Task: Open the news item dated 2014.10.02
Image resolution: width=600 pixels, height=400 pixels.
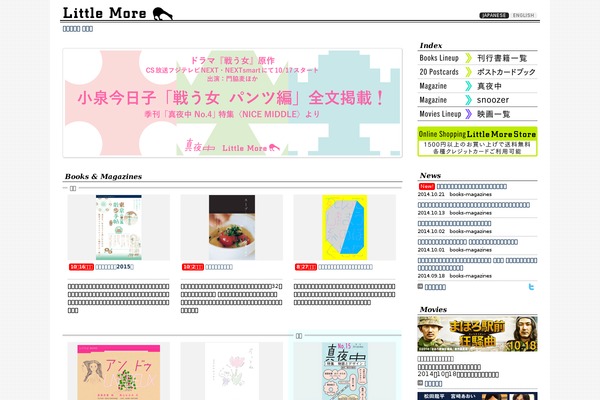Action: coord(454,223)
